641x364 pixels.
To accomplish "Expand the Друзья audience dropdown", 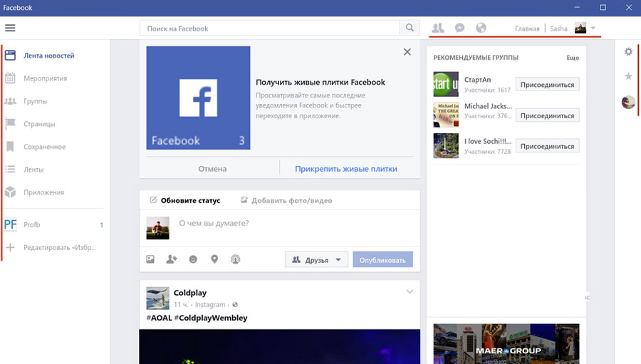I will (x=317, y=260).
